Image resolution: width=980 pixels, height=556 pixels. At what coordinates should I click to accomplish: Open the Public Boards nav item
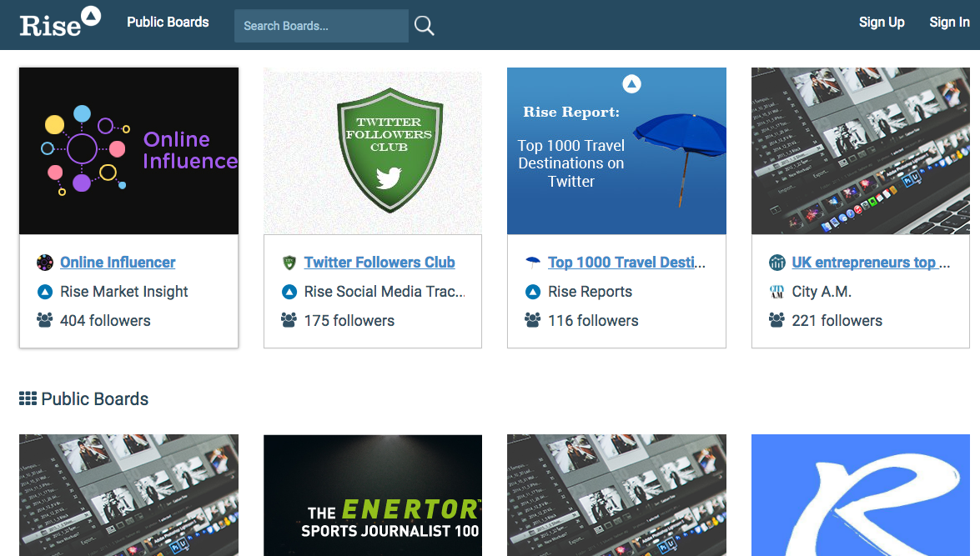pyautogui.click(x=168, y=23)
